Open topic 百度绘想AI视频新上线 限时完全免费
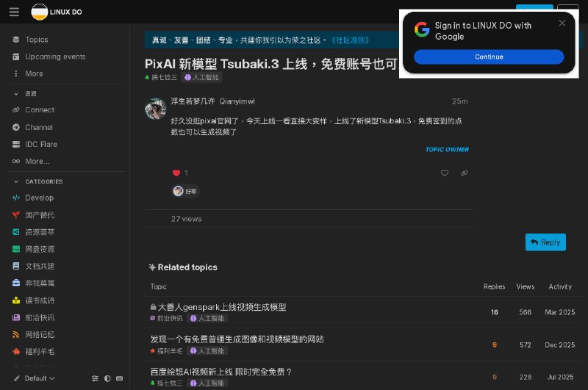Screen dimensions: 588x390 click(221, 372)
